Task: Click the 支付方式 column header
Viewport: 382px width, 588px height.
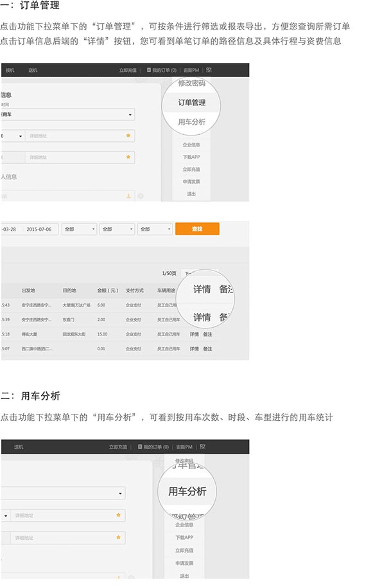Action: tap(135, 290)
